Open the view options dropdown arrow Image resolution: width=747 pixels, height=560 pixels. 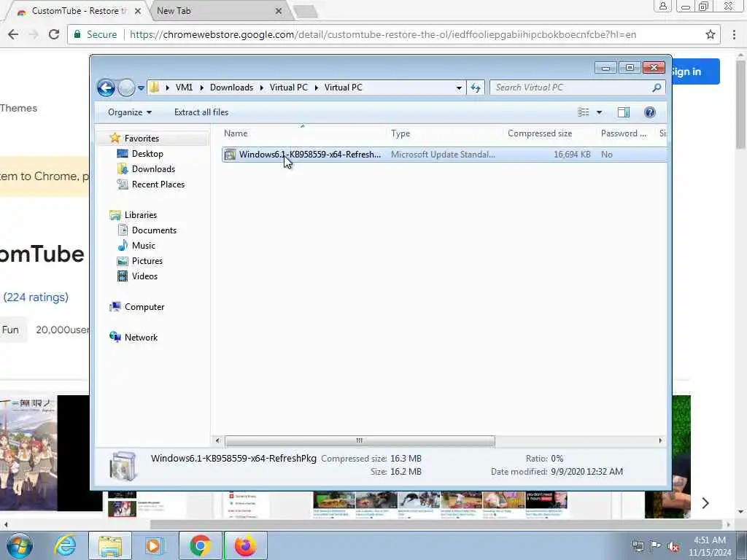pyautogui.click(x=600, y=112)
